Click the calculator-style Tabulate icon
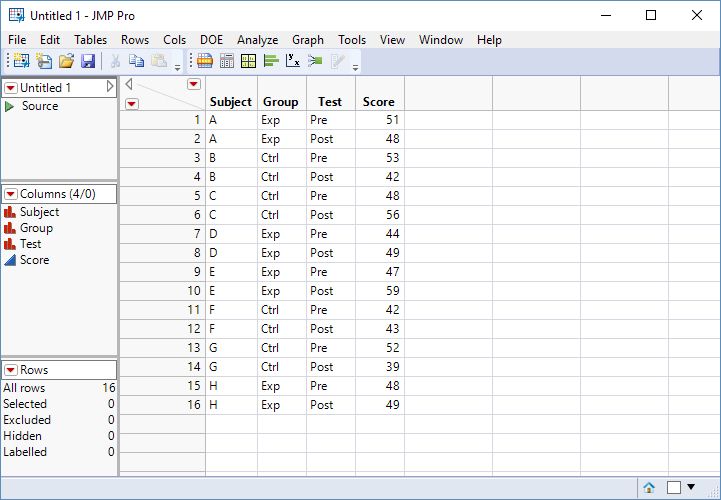The height and width of the screenshot is (500, 721). coord(227,61)
